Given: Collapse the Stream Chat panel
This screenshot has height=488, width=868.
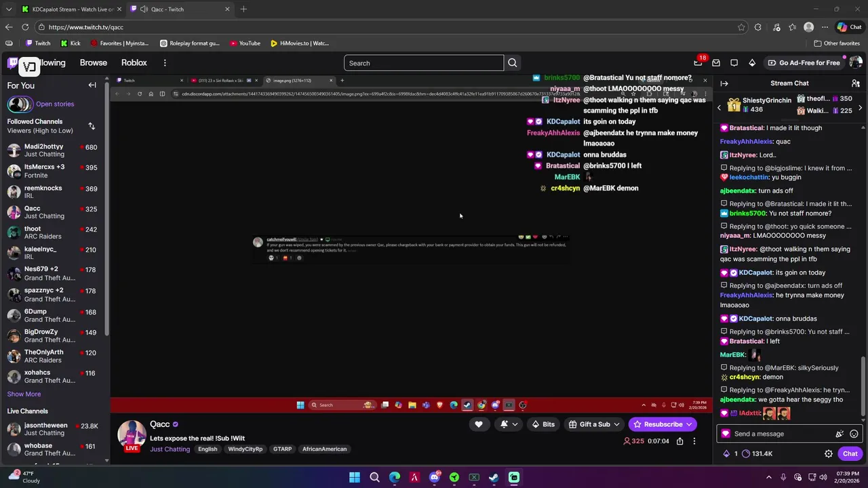Looking at the screenshot, I should [724, 83].
